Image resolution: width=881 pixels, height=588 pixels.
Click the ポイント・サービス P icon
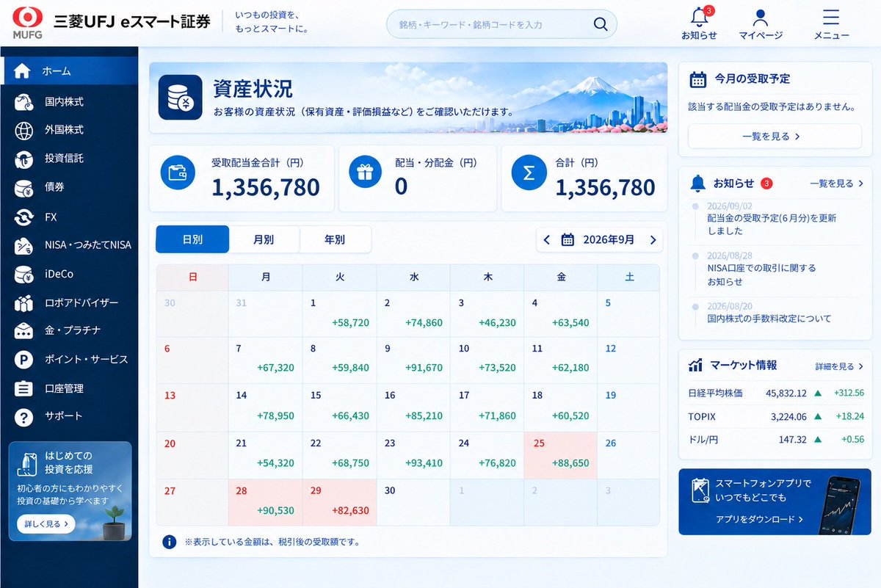pos(23,360)
